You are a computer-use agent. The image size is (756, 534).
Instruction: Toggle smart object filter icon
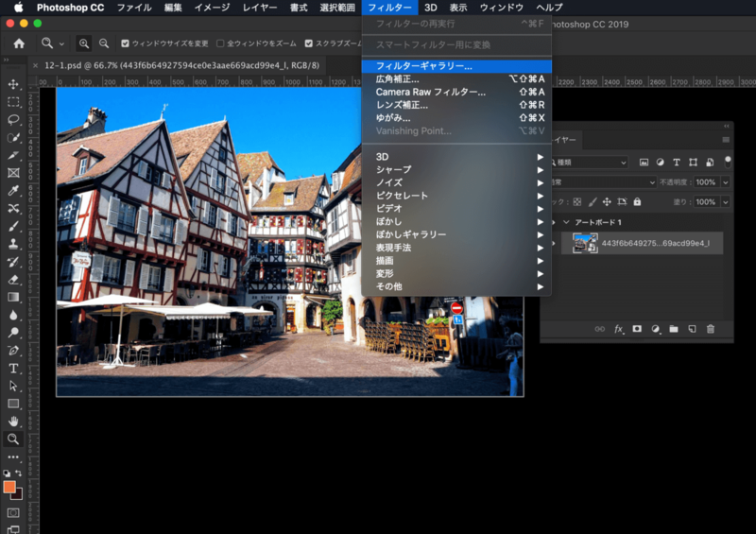710,162
